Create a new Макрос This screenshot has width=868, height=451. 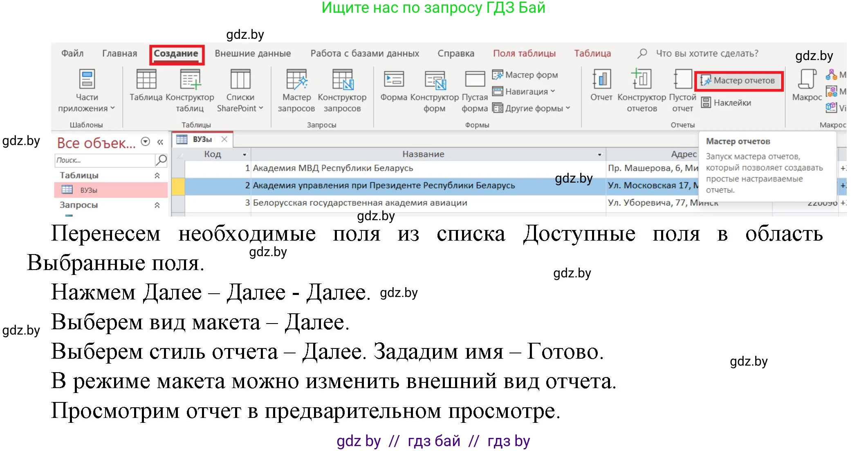click(x=807, y=85)
